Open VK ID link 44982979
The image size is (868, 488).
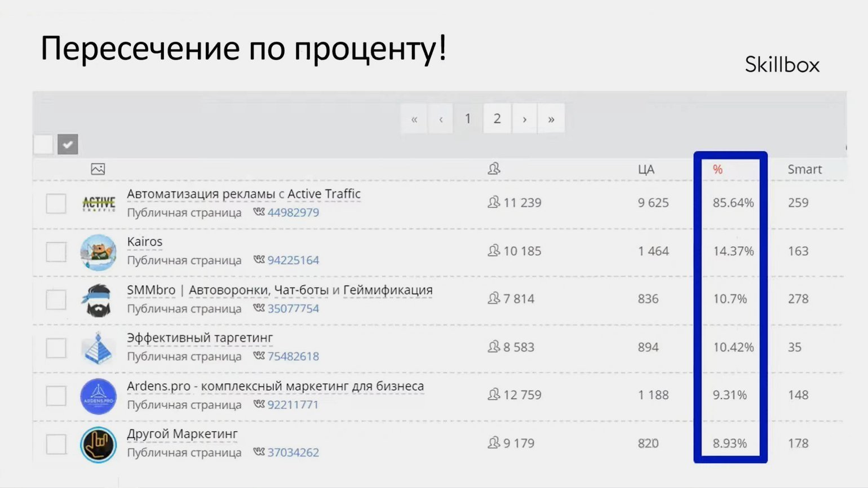[x=293, y=212]
